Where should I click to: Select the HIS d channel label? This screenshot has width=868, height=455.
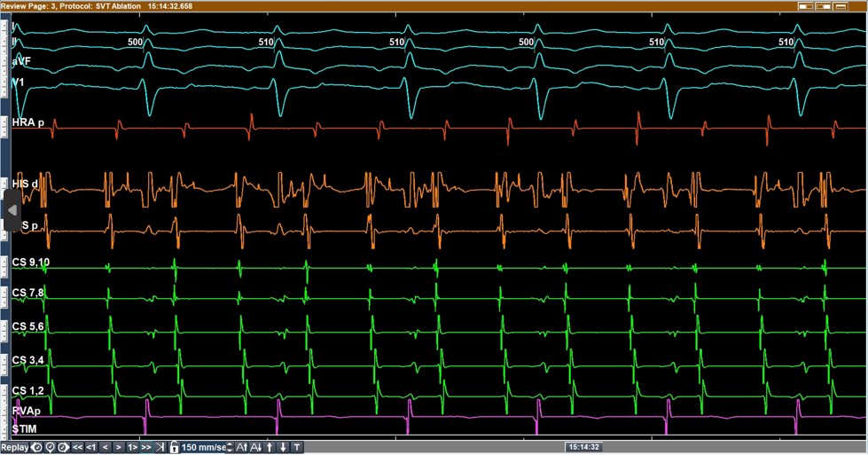25,184
